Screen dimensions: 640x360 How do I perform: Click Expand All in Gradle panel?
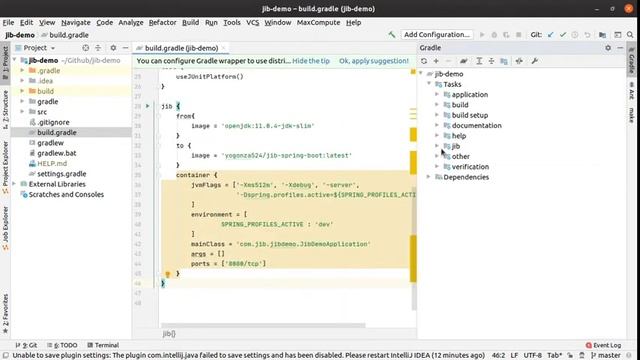tap(479, 61)
